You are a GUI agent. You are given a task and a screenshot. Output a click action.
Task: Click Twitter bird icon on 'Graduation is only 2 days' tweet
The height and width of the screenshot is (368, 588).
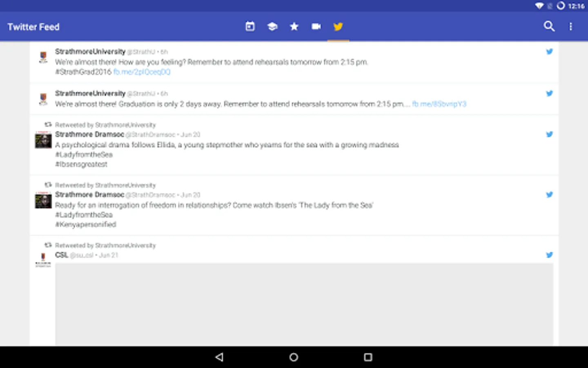pyautogui.click(x=550, y=93)
